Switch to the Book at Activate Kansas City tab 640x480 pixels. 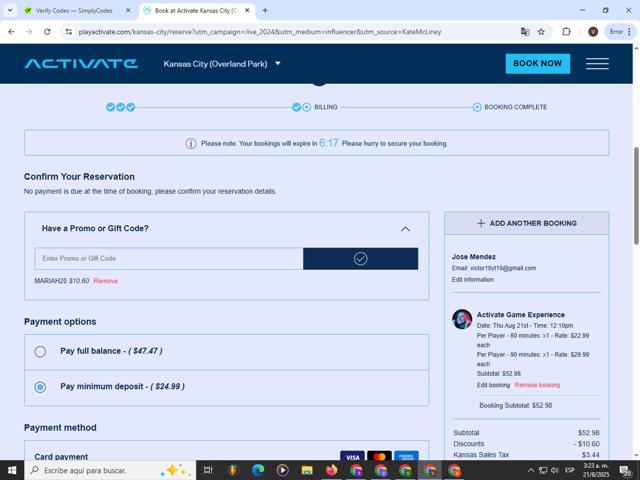click(197, 11)
